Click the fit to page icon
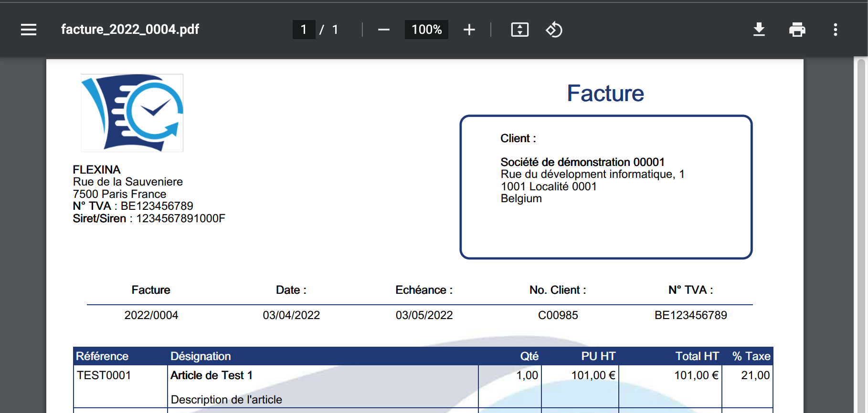 pyautogui.click(x=520, y=30)
